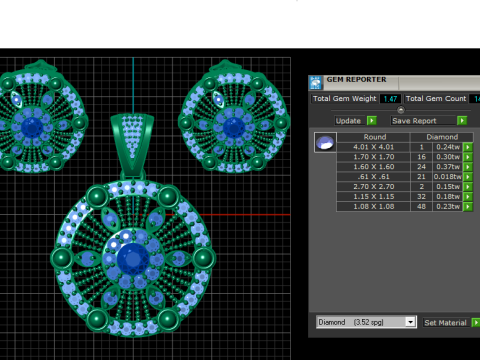Click the right earring's center blue gem
The width and height of the screenshot is (480, 360).
coord(234,128)
